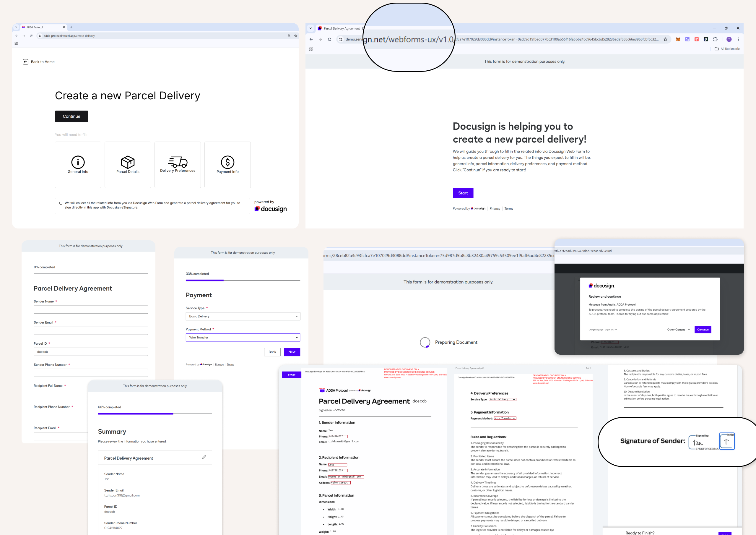Click the Delivery Preferences truck icon
This screenshot has height=535, width=756.
click(x=178, y=161)
